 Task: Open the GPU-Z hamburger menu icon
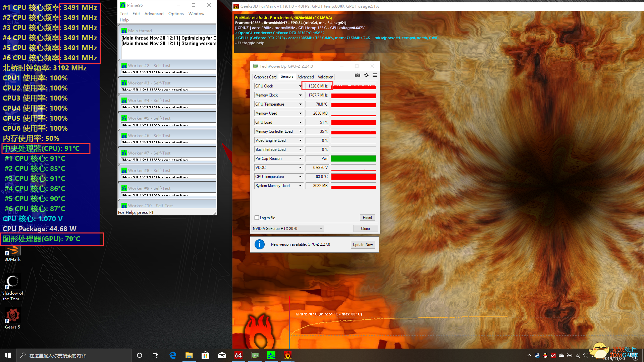click(x=375, y=75)
